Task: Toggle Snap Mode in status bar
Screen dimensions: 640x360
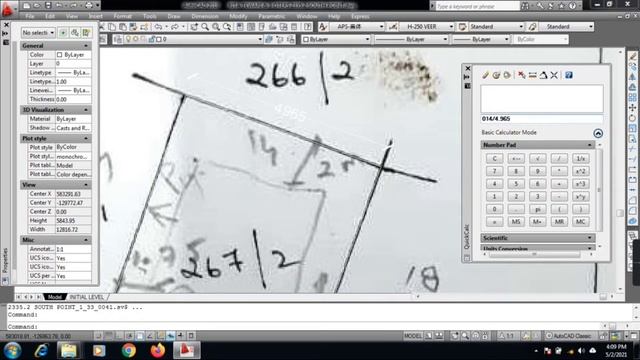Action: pyautogui.click(x=98, y=336)
